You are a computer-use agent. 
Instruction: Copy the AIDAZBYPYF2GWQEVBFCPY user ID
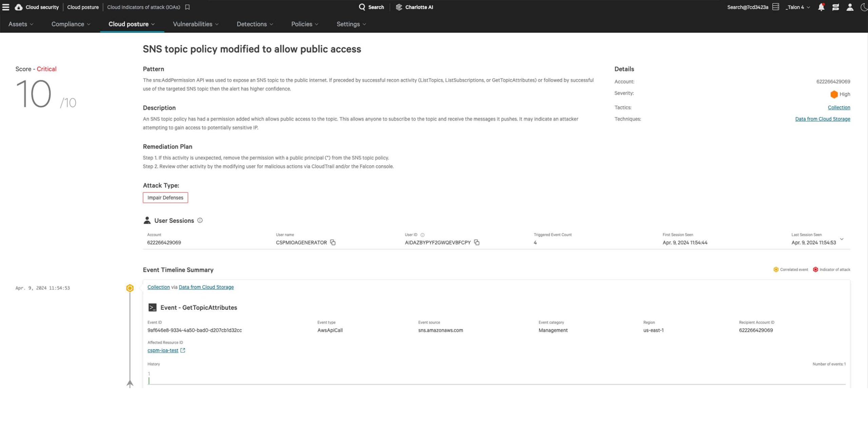coord(476,242)
